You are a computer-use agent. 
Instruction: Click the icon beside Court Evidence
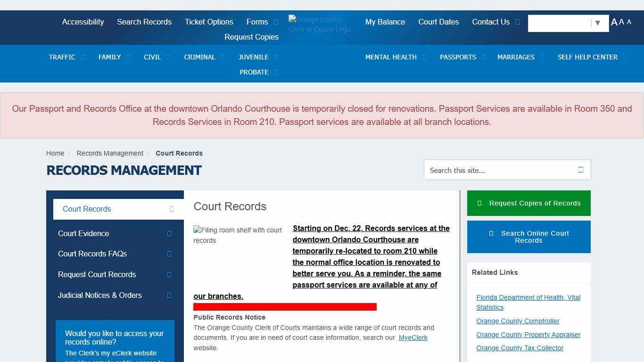(169, 233)
